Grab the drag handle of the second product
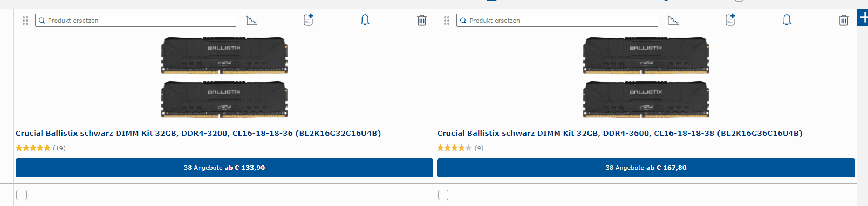This screenshot has width=868, height=206. (x=447, y=21)
